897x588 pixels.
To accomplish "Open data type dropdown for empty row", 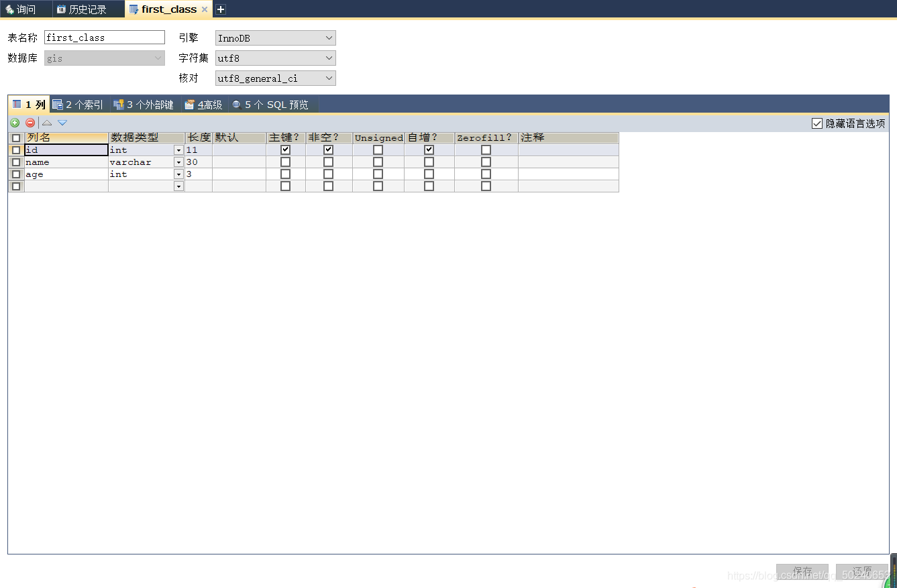I will 179,186.
